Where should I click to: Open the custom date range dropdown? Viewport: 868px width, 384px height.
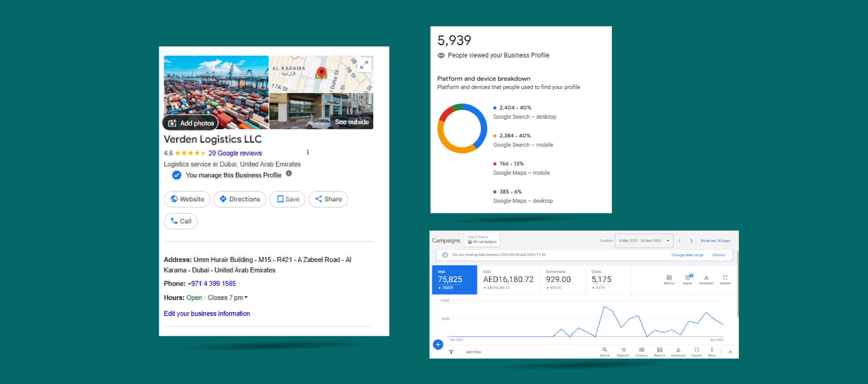[x=644, y=241]
